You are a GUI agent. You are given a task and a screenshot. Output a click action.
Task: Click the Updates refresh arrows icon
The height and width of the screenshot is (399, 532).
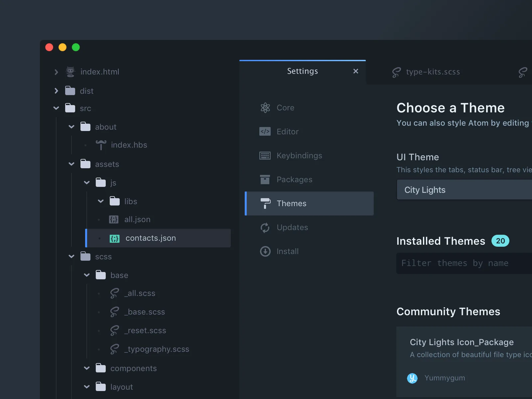click(x=265, y=228)
